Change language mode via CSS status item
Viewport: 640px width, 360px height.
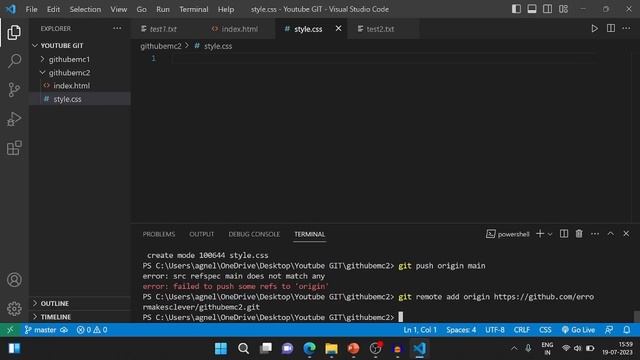coord(545,330)
